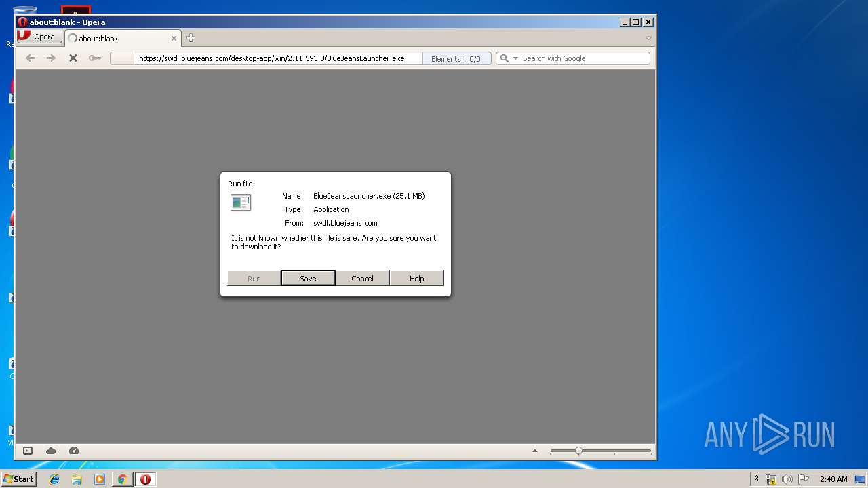Open the Windows Start menu
This screenshot has width=868, height=488.
coord(18,479)
